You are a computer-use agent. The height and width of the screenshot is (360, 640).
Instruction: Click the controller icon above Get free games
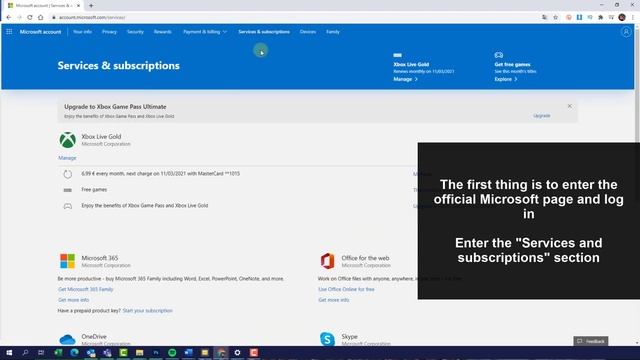tap(499, 55)
